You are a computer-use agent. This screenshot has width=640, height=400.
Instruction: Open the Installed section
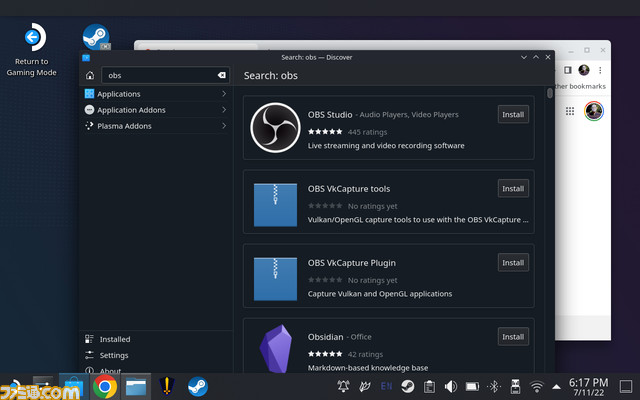point(156,339)
